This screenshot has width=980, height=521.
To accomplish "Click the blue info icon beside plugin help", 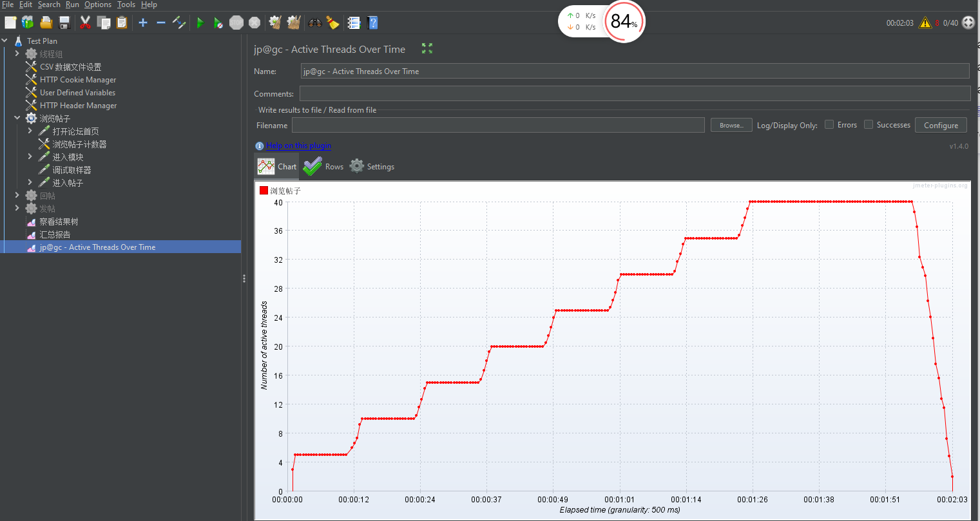I will point(259,146).
